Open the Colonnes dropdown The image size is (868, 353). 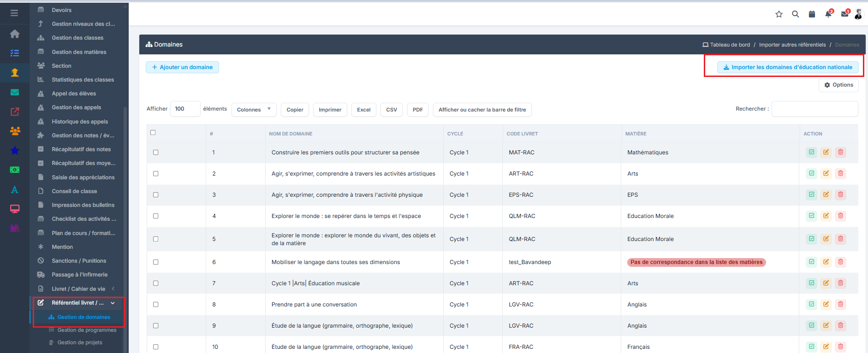pyautogui.click(x=254, y=110)
